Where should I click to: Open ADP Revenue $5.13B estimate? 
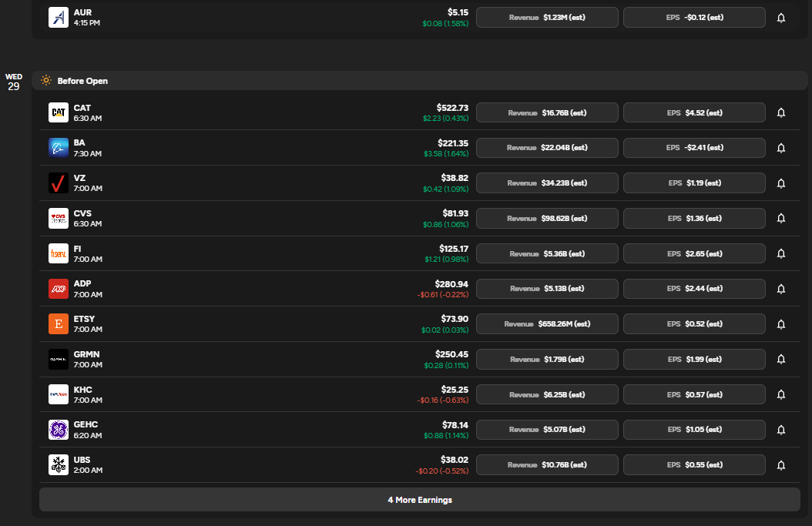pyautogui.click(x=548, y=289)
